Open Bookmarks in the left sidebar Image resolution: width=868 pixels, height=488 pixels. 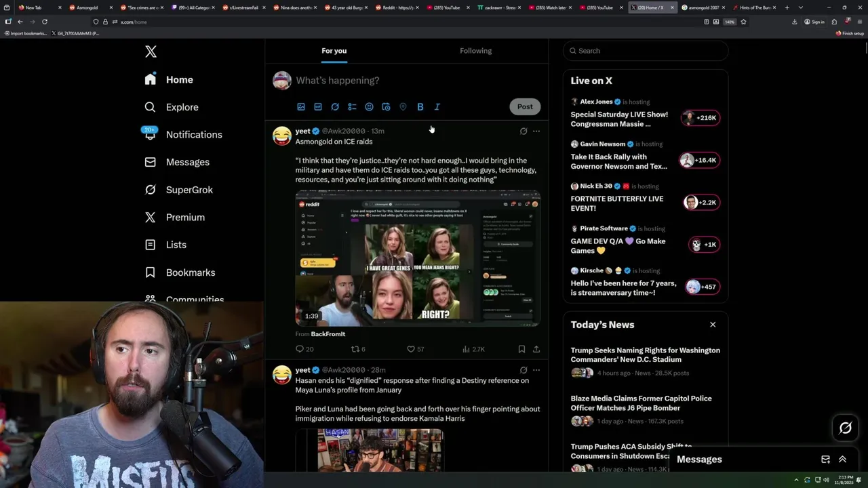180,272
